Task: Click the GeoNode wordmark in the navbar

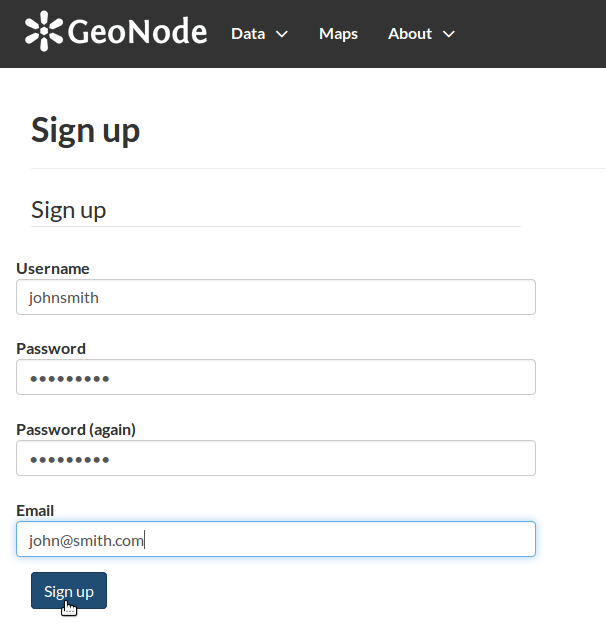Action: point(137,31)
